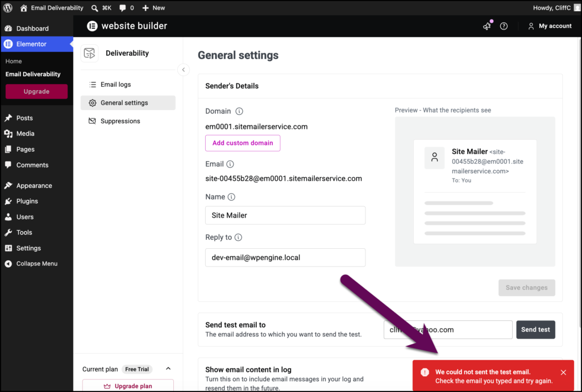Screen dimensions: 582x392
Task: Click the WordPress logo icon
Action: (7, 8)
